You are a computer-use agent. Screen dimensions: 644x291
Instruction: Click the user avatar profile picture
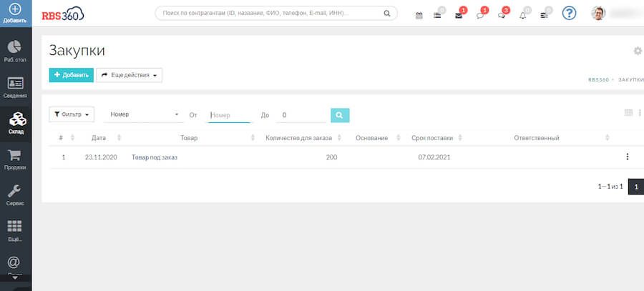(x=598, y=13)
